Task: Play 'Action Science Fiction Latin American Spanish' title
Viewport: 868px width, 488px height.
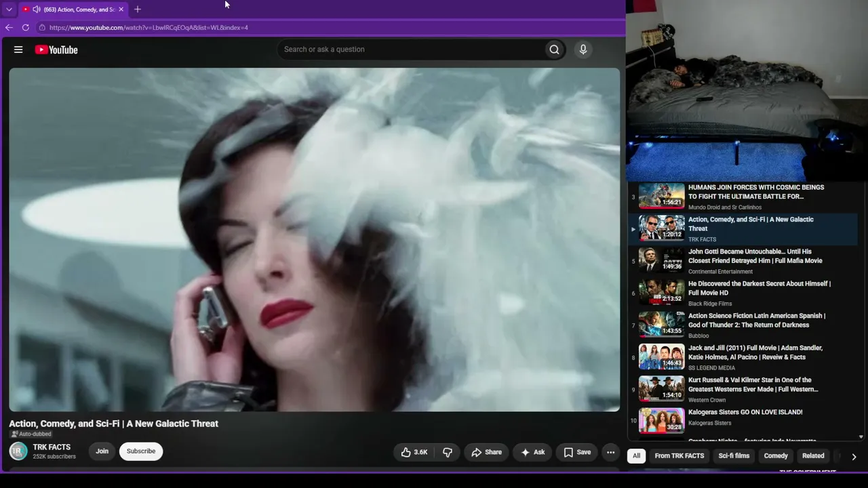Action: [x=757, y=321]
